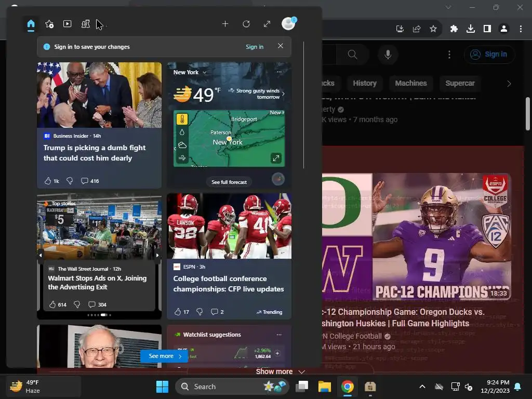Select the Supercar chip on YouTube
Viewport: 532px width, 399px height.
click(460, 83)
